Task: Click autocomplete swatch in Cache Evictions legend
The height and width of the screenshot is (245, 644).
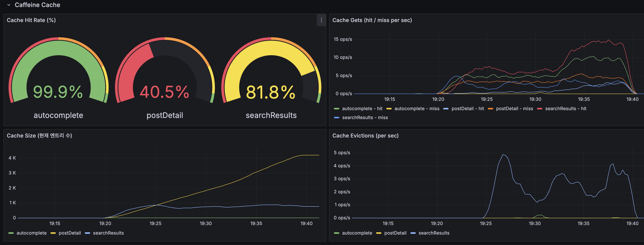Action: [336, 233]
